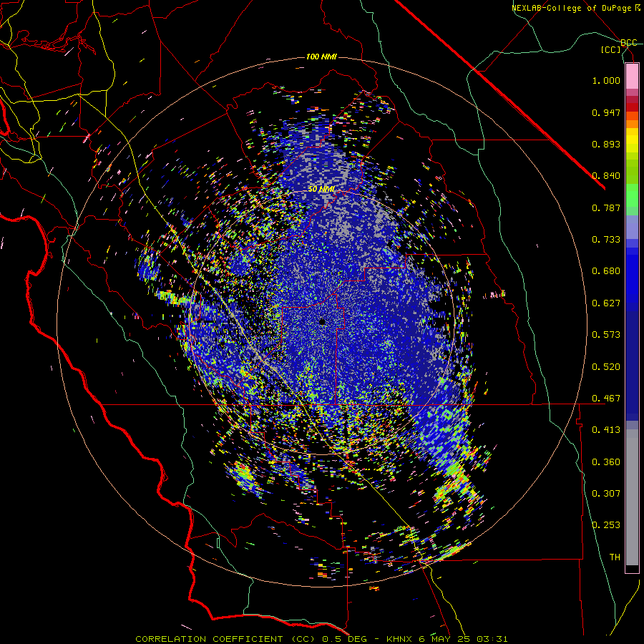Click the 0.733 color scale label
This screenshot has width=644, height=644.
(606, 240)
